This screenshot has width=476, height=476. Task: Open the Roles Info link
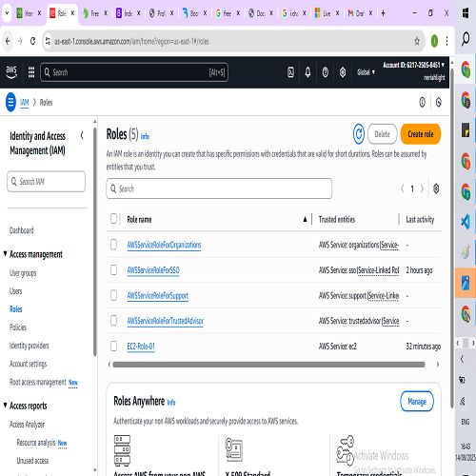145,136
